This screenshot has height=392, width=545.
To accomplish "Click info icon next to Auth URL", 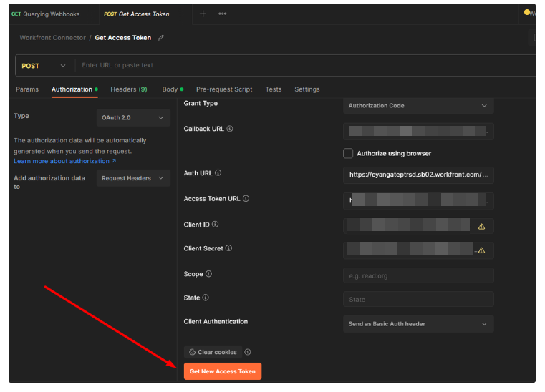I will coord(218,173).
